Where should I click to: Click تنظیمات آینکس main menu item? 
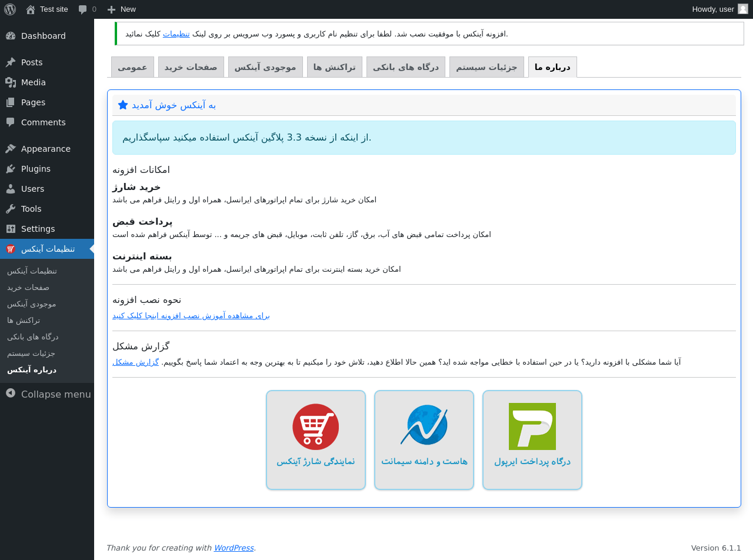tap(47, 249)
